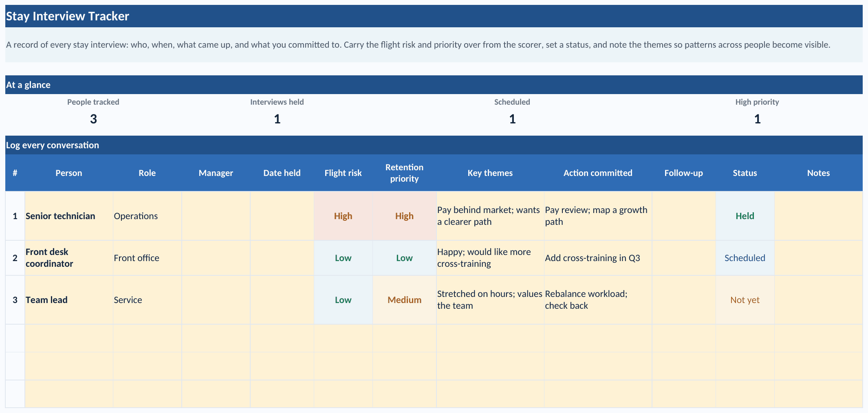Click the Manager cell for Senior technician
This screenshot has height=413, width=868.
[x=216, y=216]
